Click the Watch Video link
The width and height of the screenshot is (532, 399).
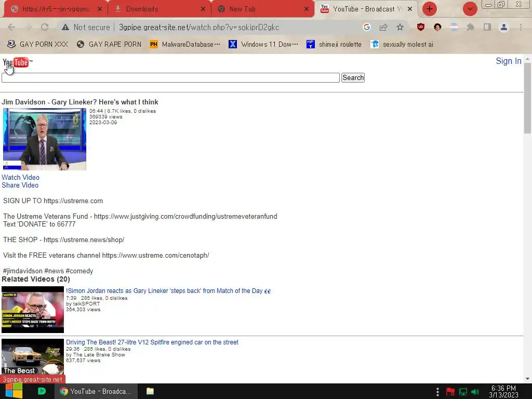(20, 177)
